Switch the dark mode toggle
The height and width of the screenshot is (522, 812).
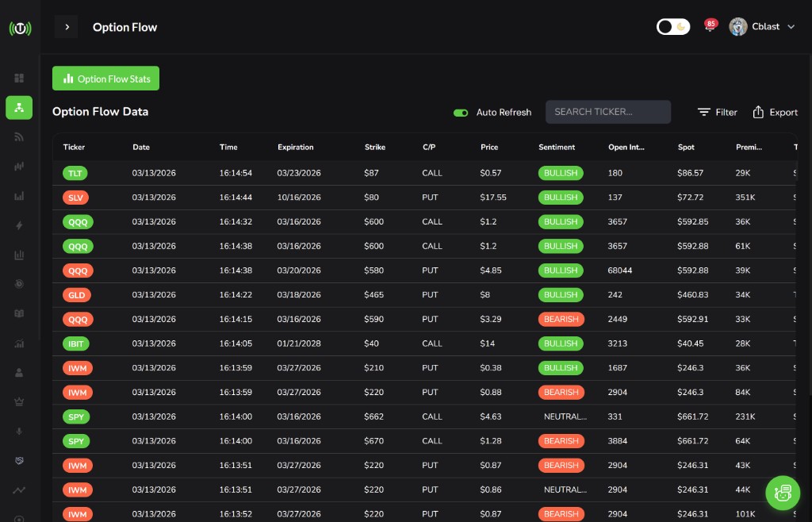tap(673, 26)
